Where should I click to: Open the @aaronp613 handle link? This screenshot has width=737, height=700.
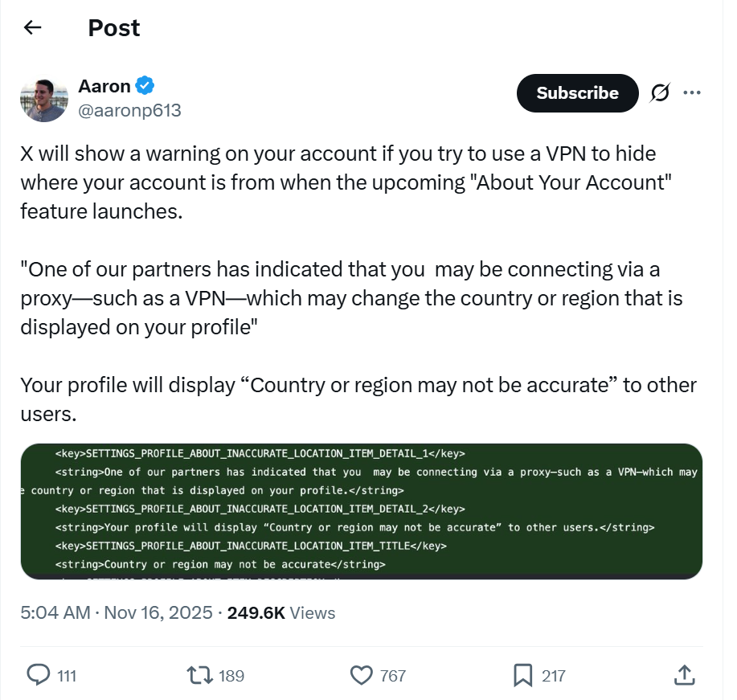(x=129, y=111)
